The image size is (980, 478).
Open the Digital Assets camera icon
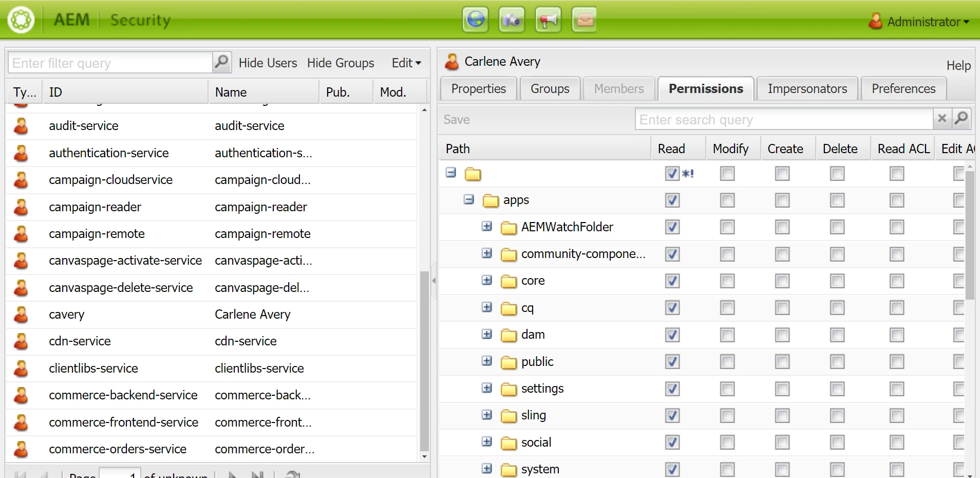pos(512,20)
